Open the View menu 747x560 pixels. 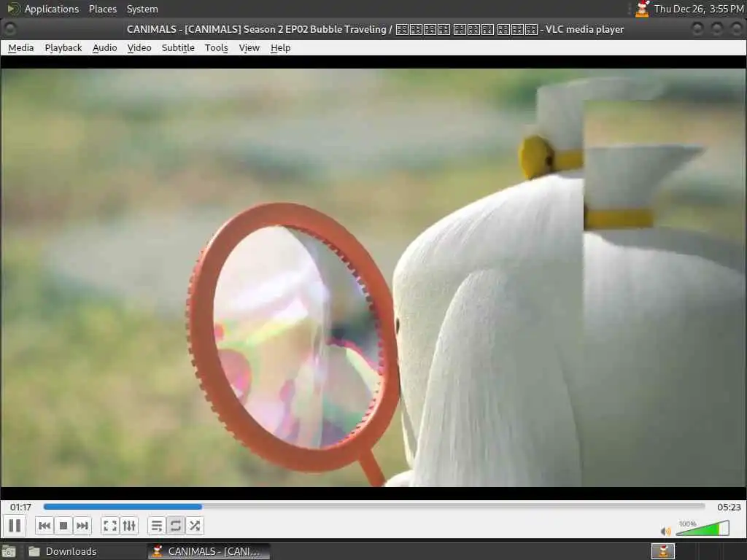[x=249, y=47]
